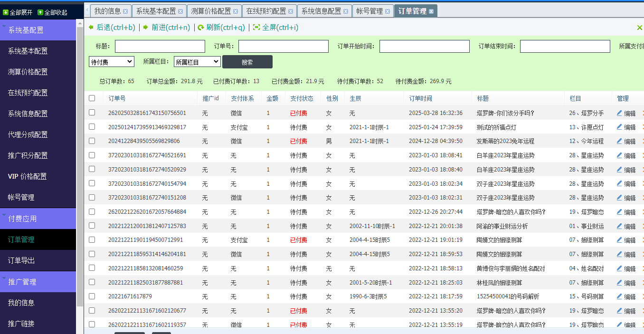Click the 前进 forward arrow icon
This screenshot has height=334, width=644.
click(x=146, y=28)
